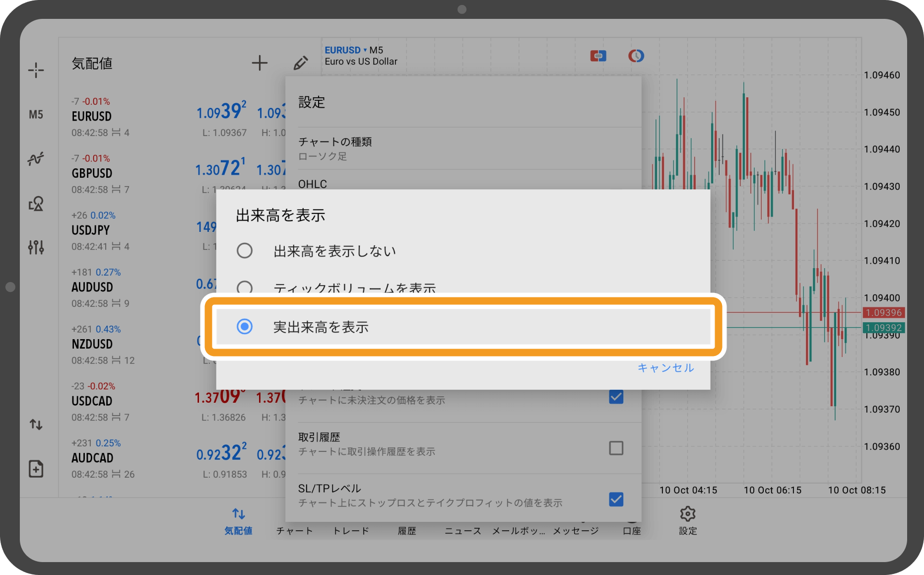This screenshot has height=575, width=924.
Task: Click the 取引履歴 setting label
Action: click(319, 437)
